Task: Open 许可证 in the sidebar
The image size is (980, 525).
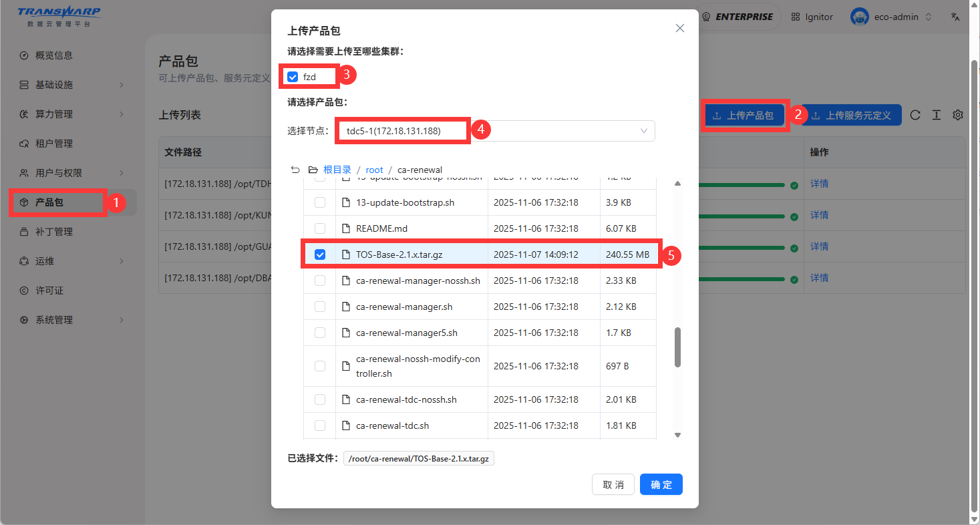Action: (49, 291)
